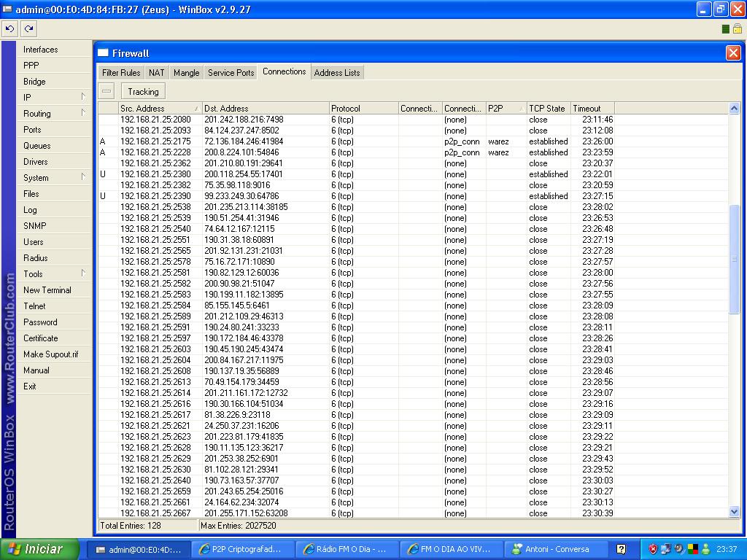Select connection to 85.155.145.5:6461
This screenshot has height=560, width=747.
(x=414, y=306)
